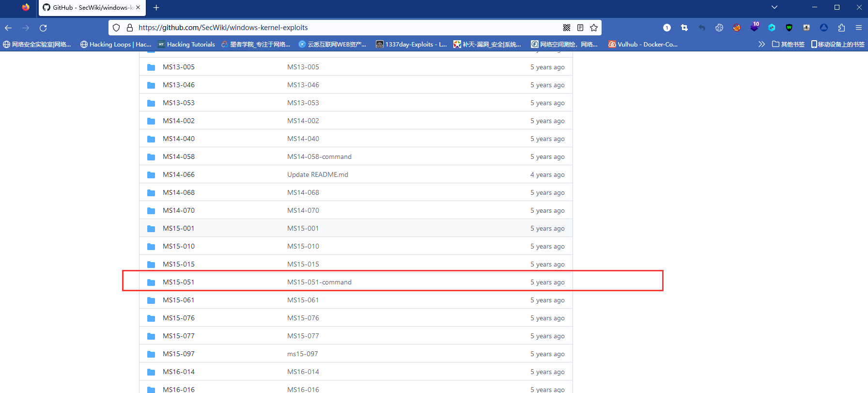Viewport: 868px width, 393px height.
Task: Open the 其他书签 bookmarks folder
Action: [788, 44]
